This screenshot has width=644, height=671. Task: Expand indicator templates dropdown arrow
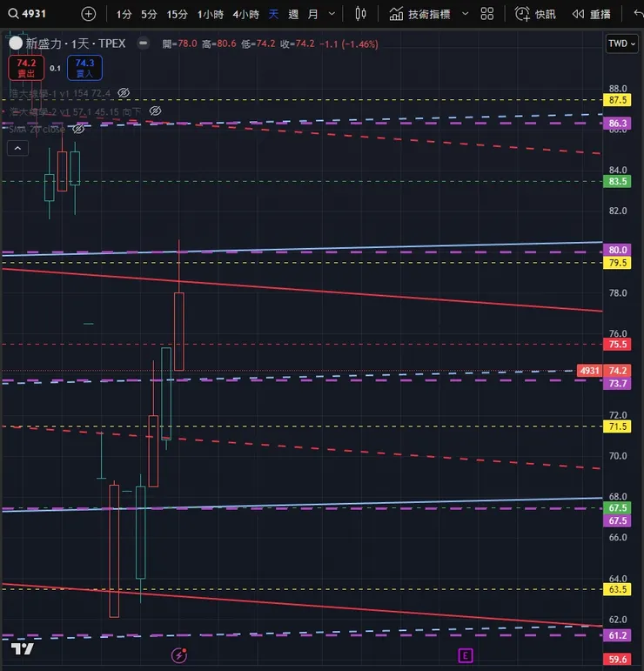point(465,14)
